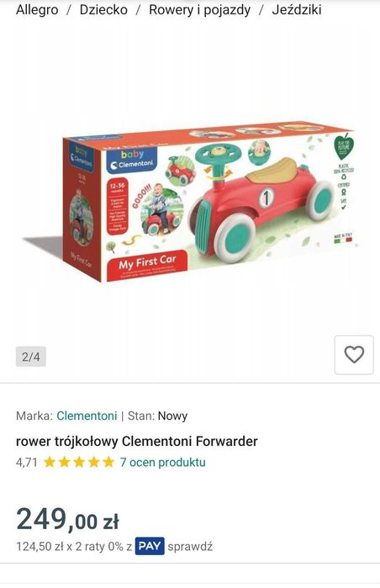
Task: Click sprawdź next to PAY installments
Action: coord(190,547)
